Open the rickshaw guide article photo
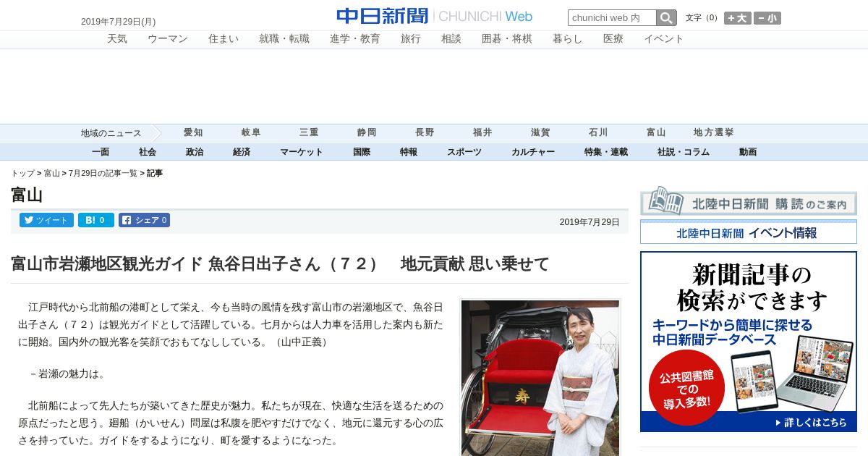The image size is (868, 456). click(x=540, y=378)
